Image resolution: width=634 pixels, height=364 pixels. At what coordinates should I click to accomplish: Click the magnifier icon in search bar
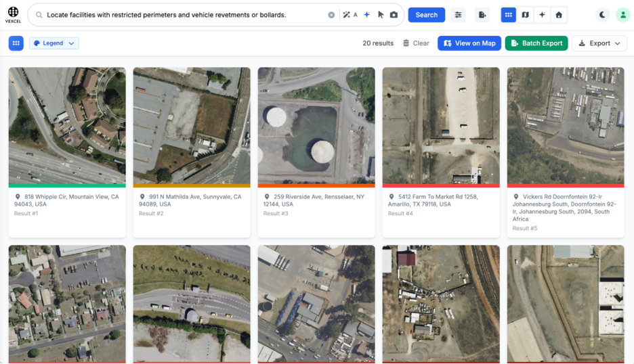39,15
